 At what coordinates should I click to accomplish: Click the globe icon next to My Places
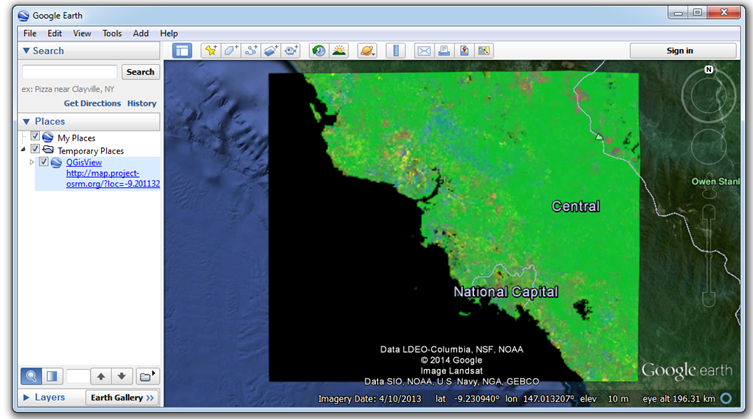click(48, 137)
